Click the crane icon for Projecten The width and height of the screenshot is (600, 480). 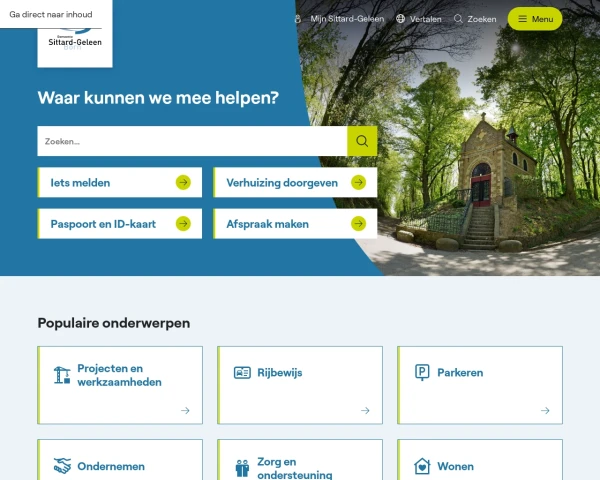pos(62,375)
